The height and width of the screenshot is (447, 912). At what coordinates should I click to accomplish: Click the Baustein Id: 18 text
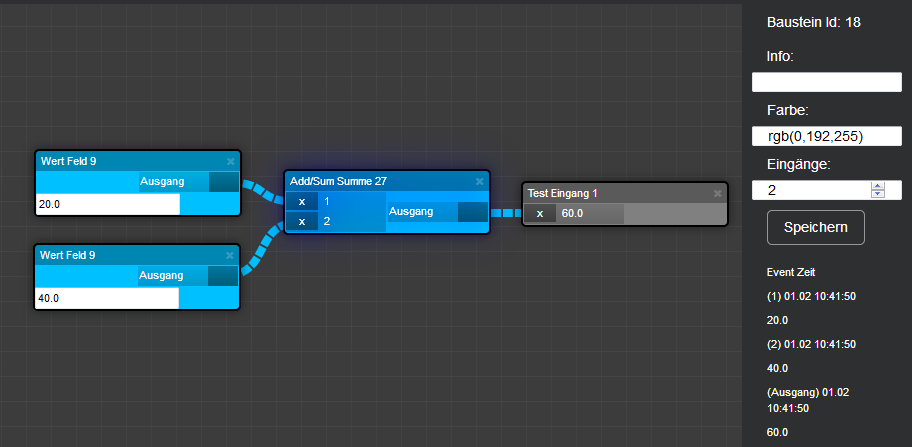point(814,23)
